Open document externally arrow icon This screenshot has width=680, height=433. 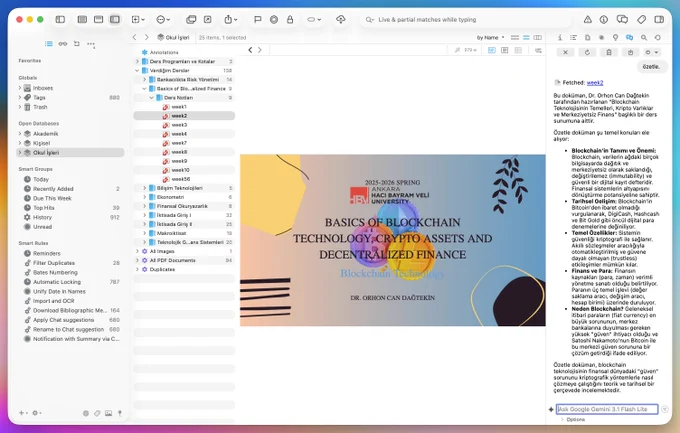[x=208, y=20]
